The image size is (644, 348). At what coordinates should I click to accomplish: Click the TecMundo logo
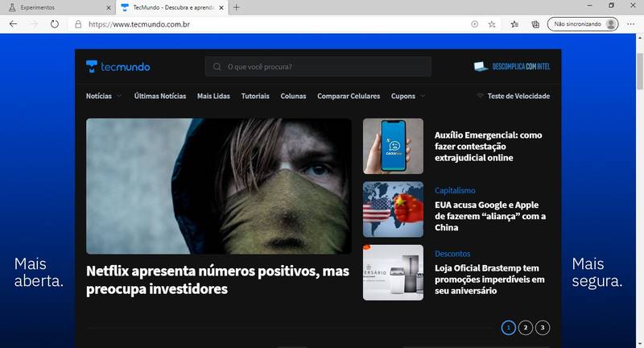(118, 67)
